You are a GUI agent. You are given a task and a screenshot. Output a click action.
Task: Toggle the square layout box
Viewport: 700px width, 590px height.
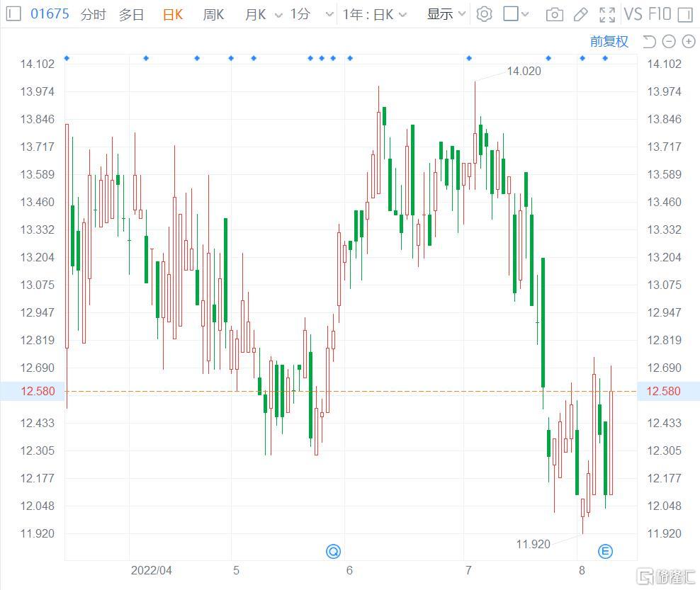(511, 14)
